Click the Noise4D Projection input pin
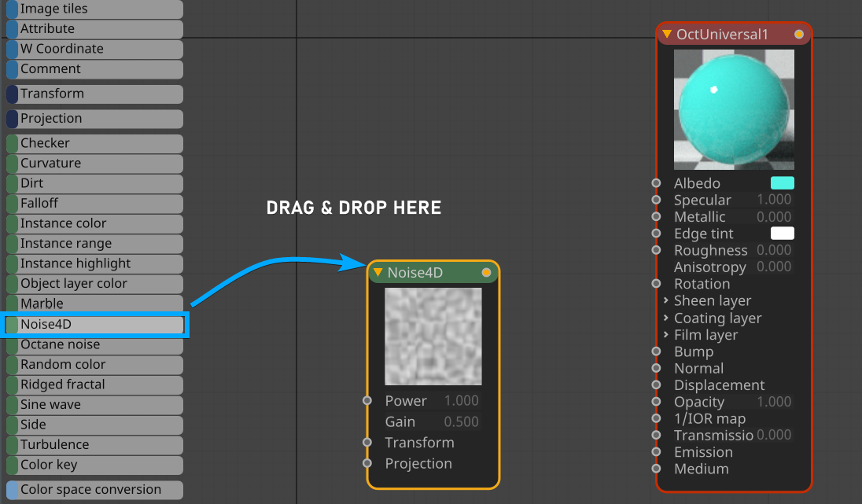This screenshot has height=504, width=862. click(x=367, y=463)
